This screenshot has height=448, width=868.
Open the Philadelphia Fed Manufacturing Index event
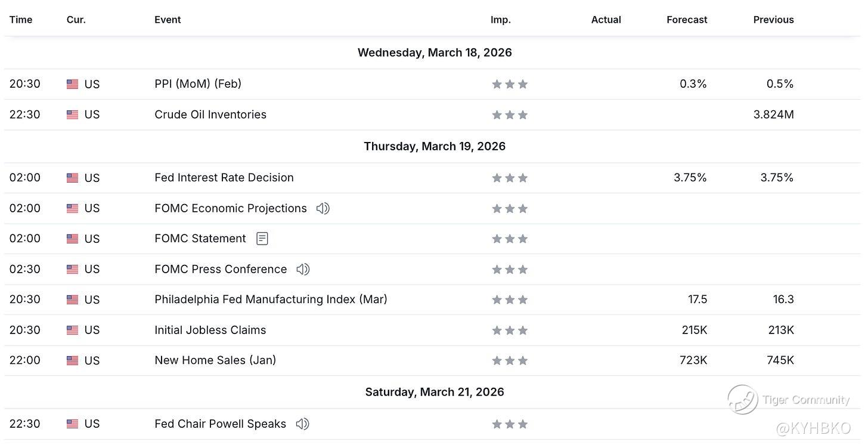[271, 299]
